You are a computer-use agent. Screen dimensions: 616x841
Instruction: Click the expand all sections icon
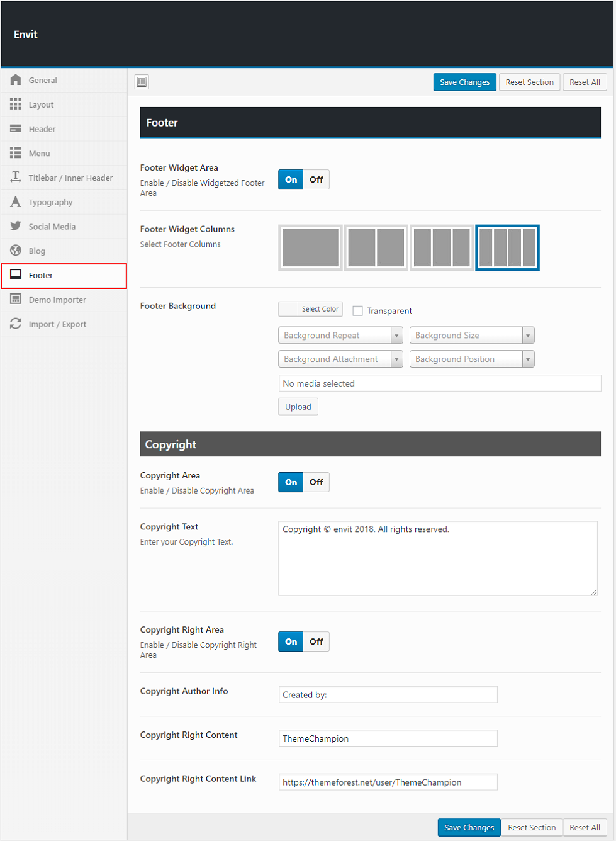pyautogui.click(x=142, y=82)
